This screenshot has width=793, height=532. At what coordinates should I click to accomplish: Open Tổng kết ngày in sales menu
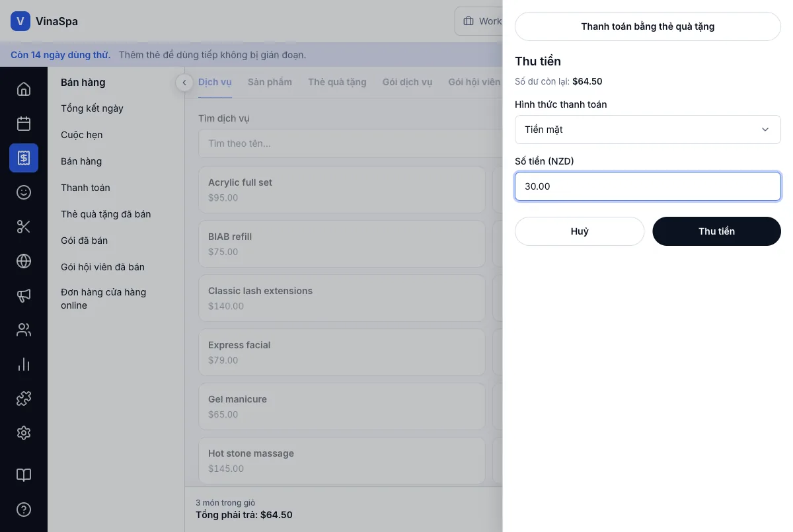click(92, 108)
